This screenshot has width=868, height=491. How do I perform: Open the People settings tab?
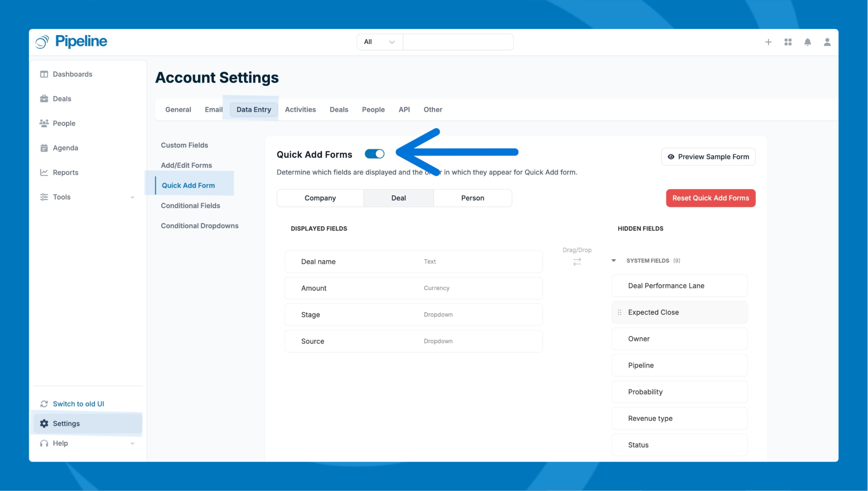[x=373, y=110]
